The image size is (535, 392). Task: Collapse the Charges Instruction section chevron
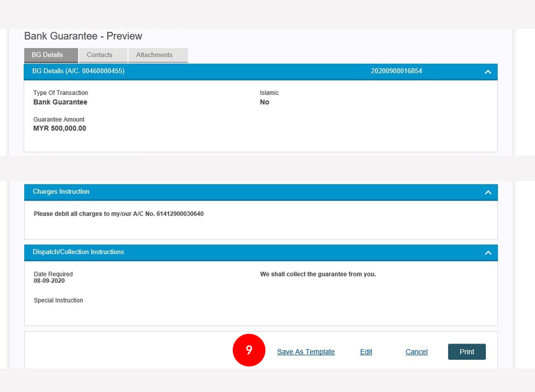pyautogui.click(x=488, y=192)
